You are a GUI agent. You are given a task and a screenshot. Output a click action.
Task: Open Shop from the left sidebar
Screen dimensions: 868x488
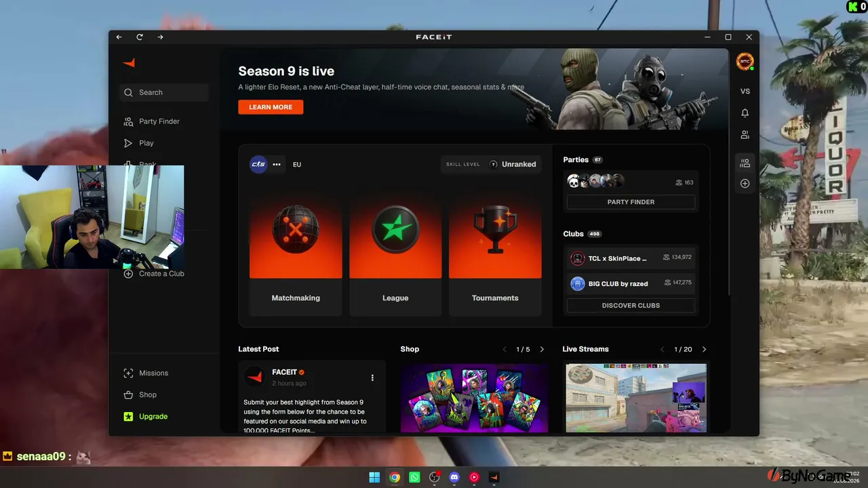(x=164, y=395)
